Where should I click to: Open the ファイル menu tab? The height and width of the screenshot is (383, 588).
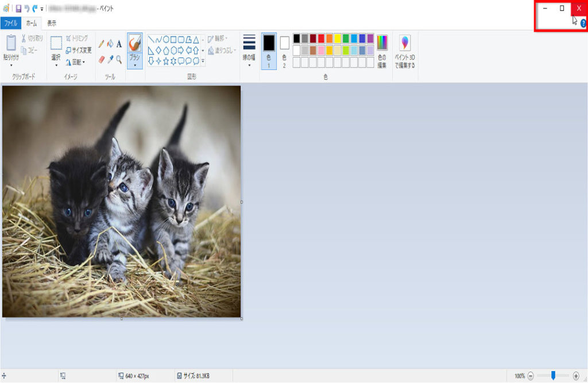pyautogui.click(x=10, y=24)
